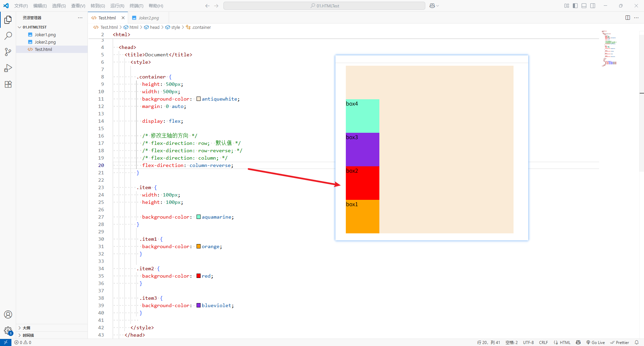Open the Extensions view
The height and width of the screenshot is (346, 644).
pos(8,84)
